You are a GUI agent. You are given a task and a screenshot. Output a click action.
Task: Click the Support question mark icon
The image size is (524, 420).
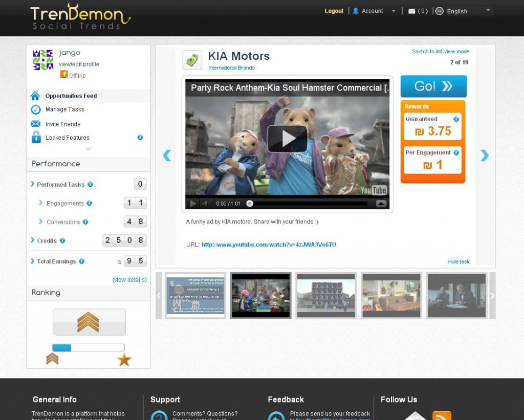tap(159, 415)
